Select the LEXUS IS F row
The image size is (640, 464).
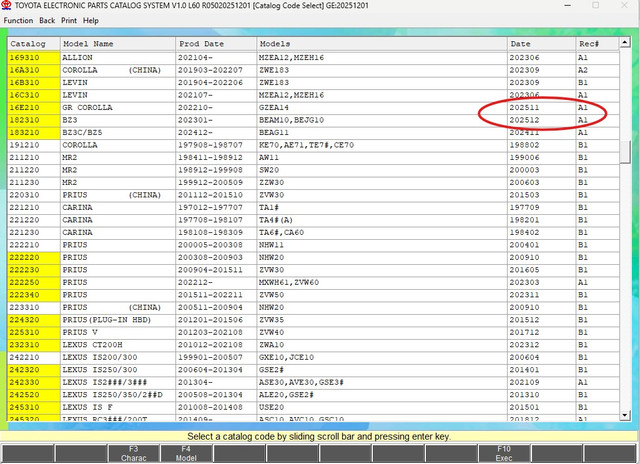313,407
